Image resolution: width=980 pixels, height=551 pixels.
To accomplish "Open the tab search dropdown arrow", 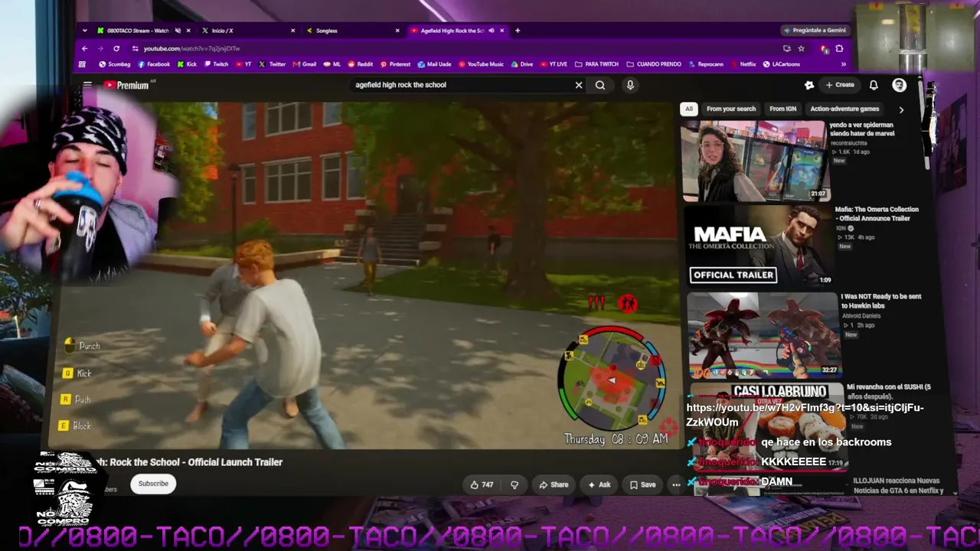I will pyautogui.click(x=85, y=31).
